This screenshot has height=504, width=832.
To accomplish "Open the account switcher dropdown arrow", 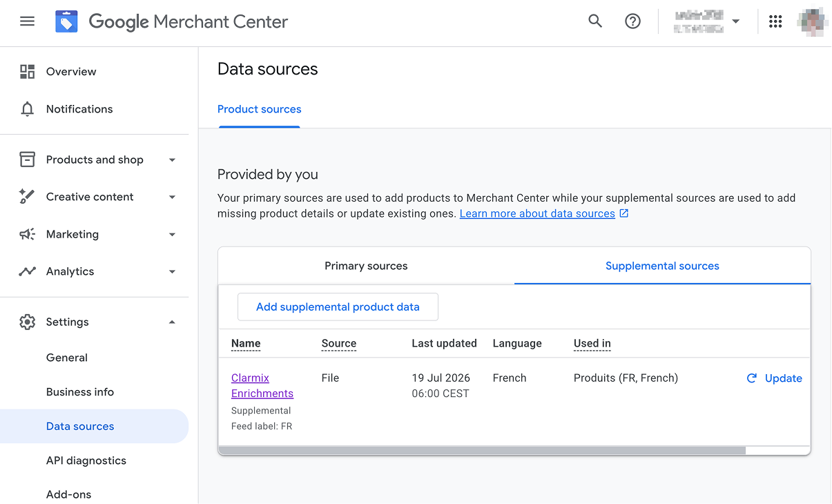I will [x=735, y=21].
